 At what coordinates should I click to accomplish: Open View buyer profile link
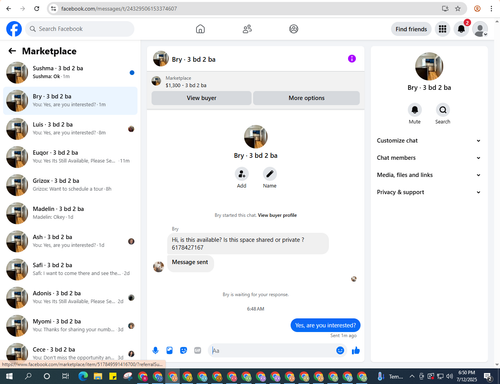tap(277, 215)
